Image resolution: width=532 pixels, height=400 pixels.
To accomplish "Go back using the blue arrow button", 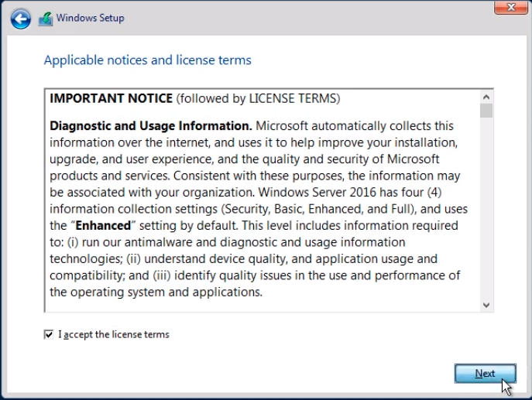I will click(21, 19).
